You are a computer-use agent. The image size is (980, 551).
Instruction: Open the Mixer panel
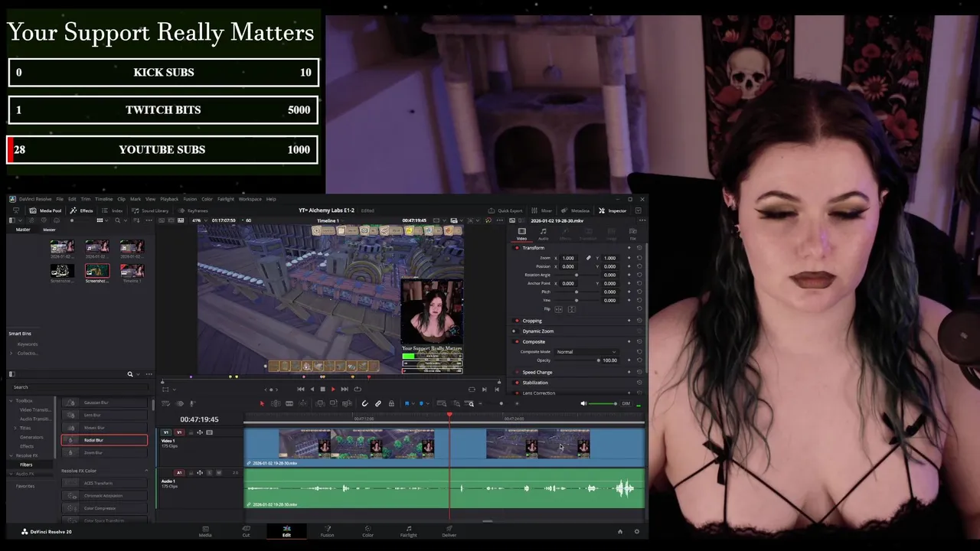pyautogui.click(x=543, y=210)
